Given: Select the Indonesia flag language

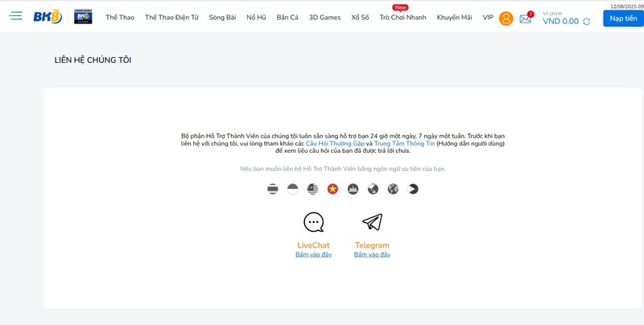Looking at the screenshot, I should pos(292,189).
